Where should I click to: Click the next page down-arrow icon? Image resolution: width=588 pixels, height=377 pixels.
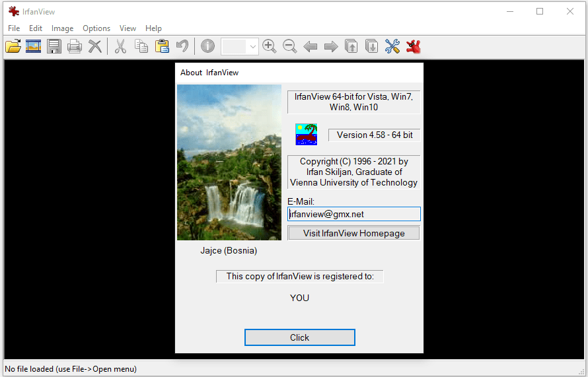coord(371,46)
